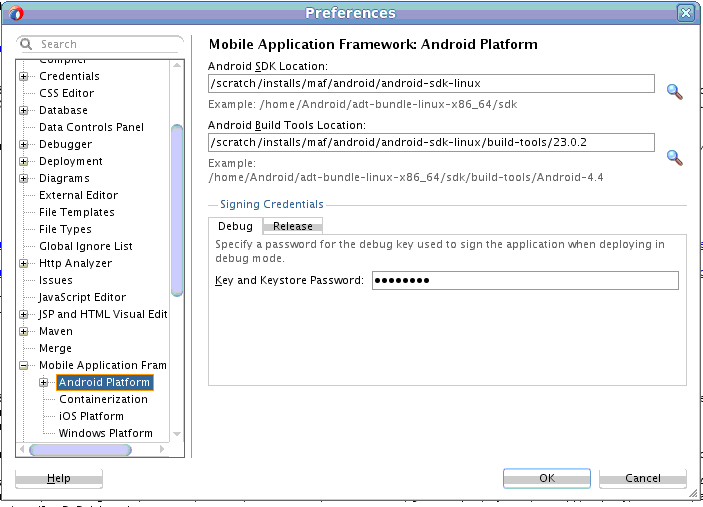Collapse Mobile Application Framework node

24,366
